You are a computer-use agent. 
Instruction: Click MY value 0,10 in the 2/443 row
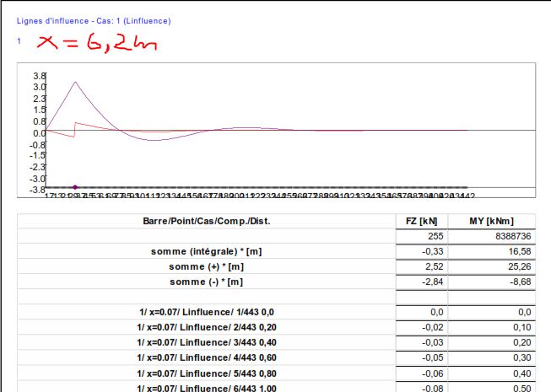[491, 327]
